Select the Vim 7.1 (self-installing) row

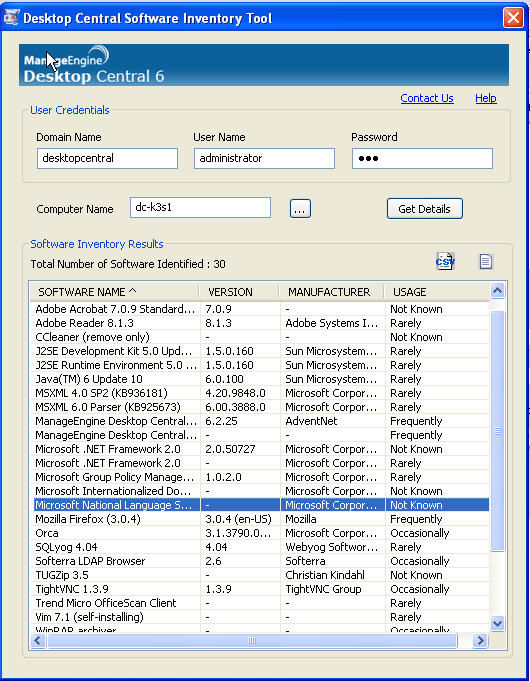pyautogui.click(x=261, y=617)
